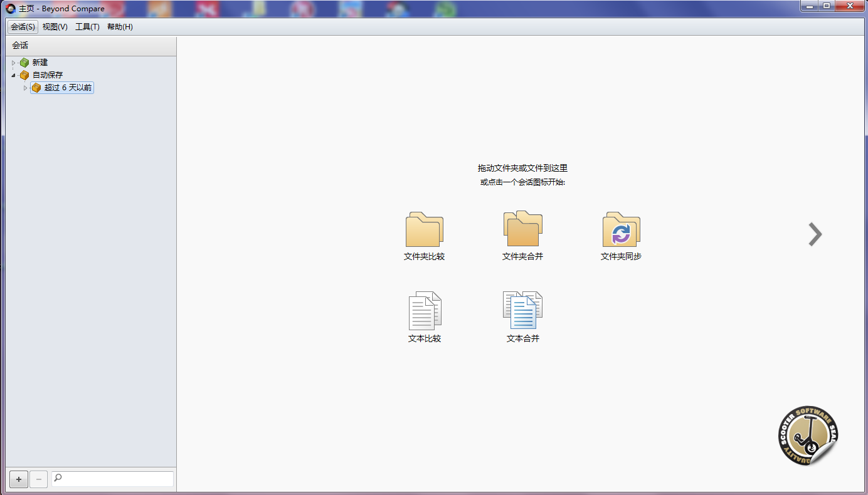Click the 文本合并 label text
This screenshot has width=868, height=495.
(523, 338)
